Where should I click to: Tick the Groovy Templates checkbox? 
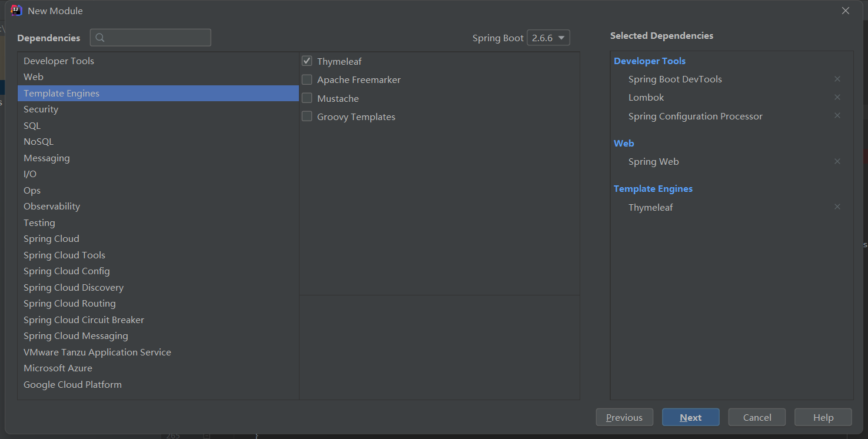coord(307,117)
